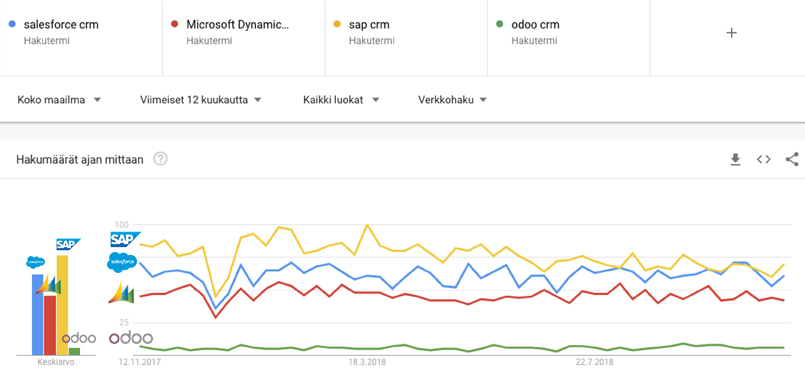Open help for Hakumäärät ajan mittaan
Viewport: 805px width, 372px height.
pos(161,160)
